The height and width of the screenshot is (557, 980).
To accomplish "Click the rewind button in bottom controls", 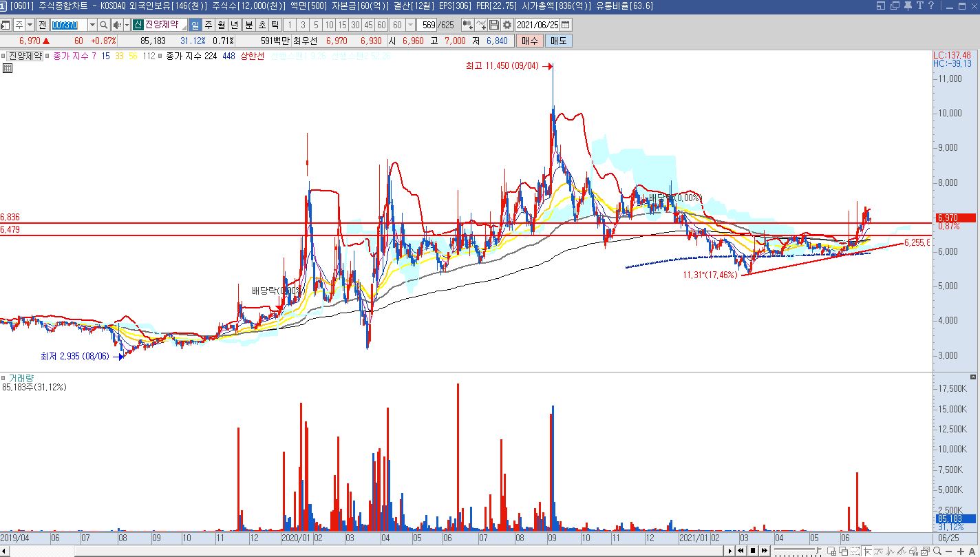I will [x=741, y=551].
